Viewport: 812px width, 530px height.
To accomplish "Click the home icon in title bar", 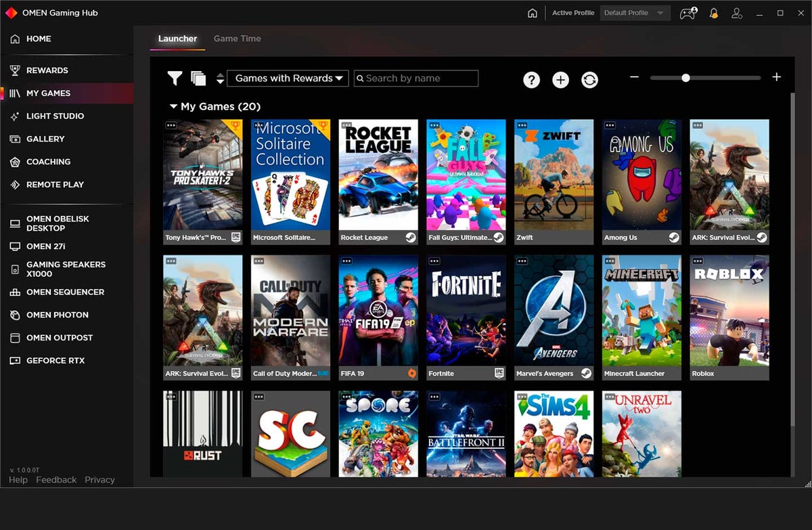I will 533,13.
